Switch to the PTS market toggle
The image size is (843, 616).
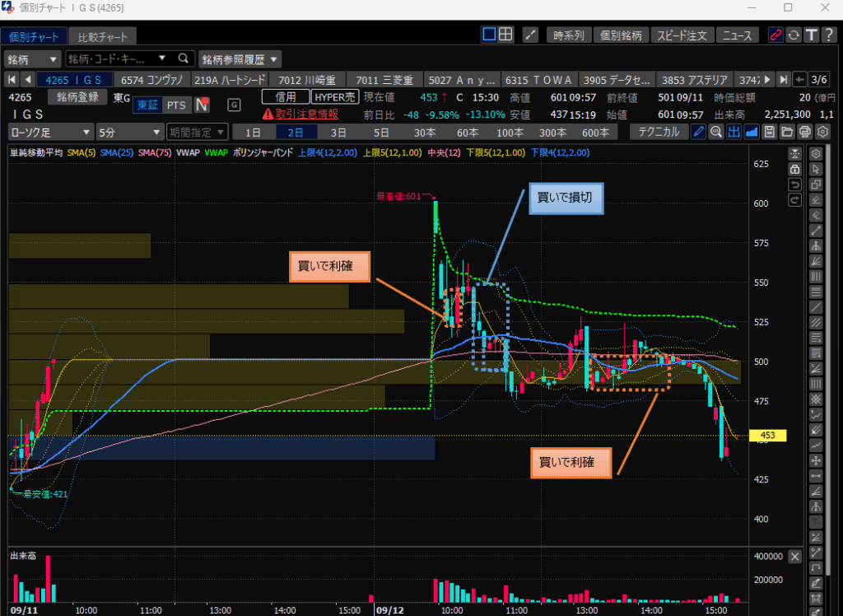(175, 105)
